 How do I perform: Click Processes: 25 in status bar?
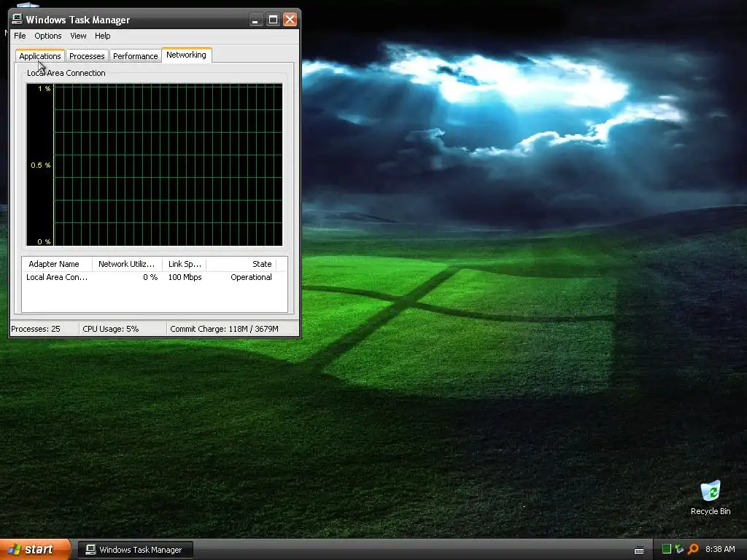[x=36, y=329]
